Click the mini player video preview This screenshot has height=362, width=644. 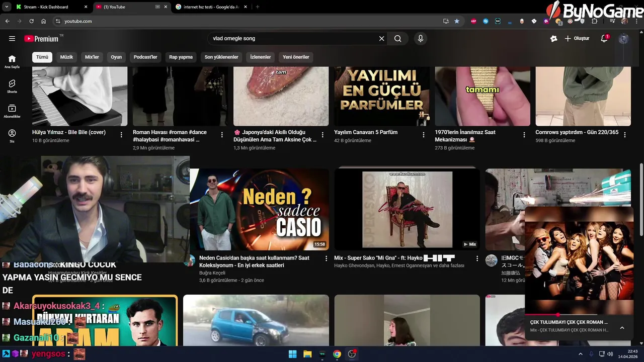(x=579, y=260)
